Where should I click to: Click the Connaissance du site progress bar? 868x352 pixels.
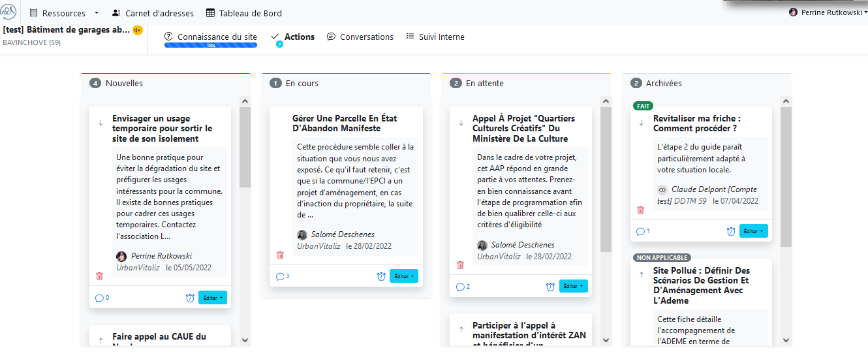211,46
